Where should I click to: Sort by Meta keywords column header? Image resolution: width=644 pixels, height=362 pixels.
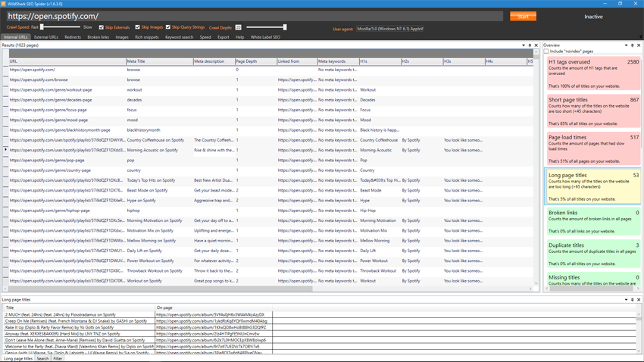tap(338, 61)
